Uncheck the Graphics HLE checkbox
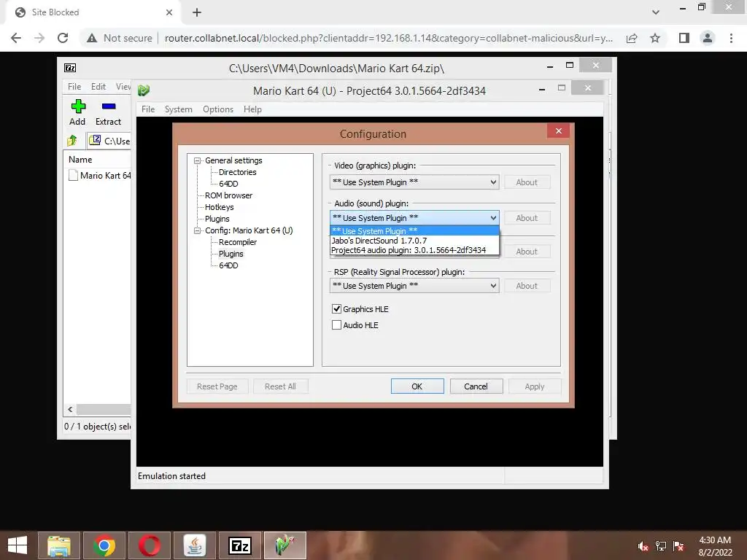 [336, 309]
